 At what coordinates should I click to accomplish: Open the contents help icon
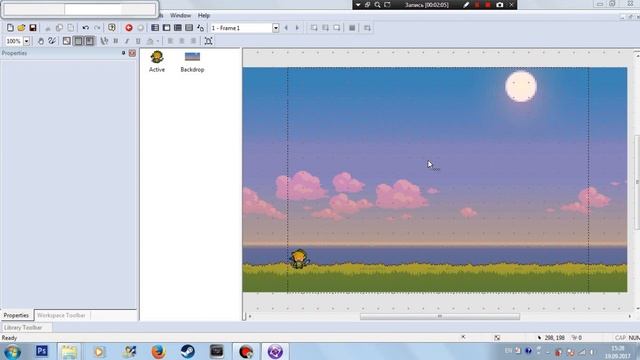[111, 28]
